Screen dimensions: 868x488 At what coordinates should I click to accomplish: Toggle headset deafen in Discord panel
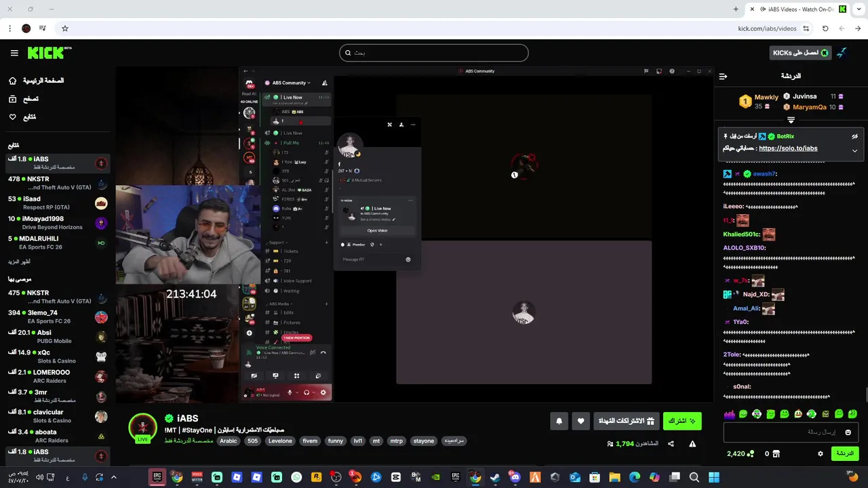307,392
